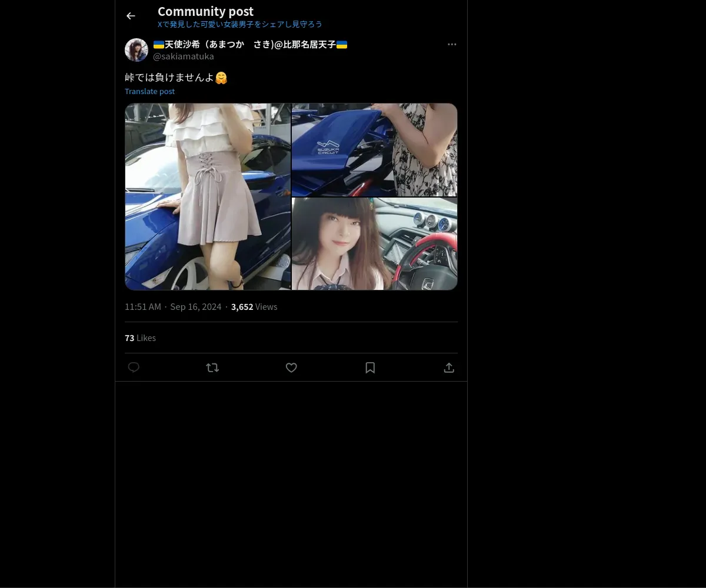Click the reply speech bubble icon
Screen dimensions: 706x588
point(134,367)
